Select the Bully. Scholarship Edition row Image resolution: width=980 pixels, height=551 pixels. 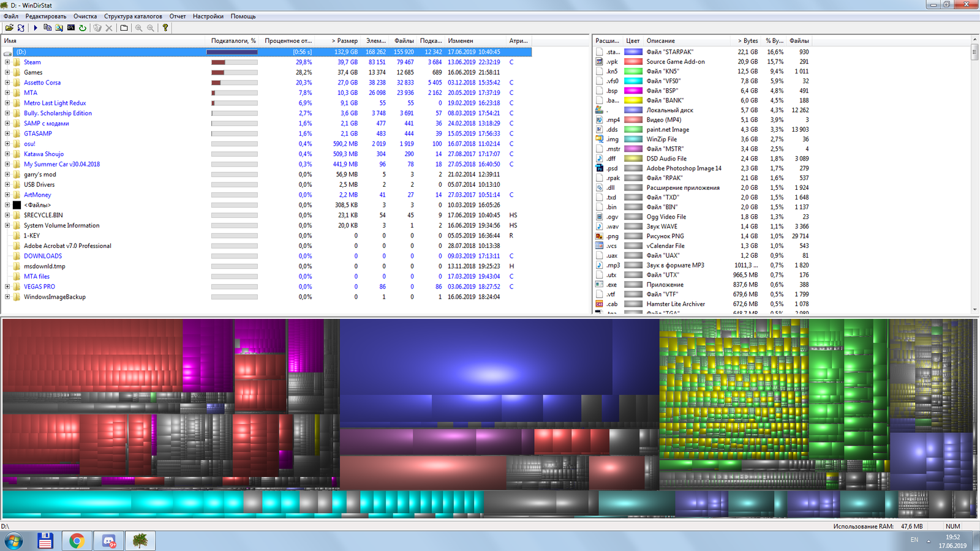[x=266, y=113]
